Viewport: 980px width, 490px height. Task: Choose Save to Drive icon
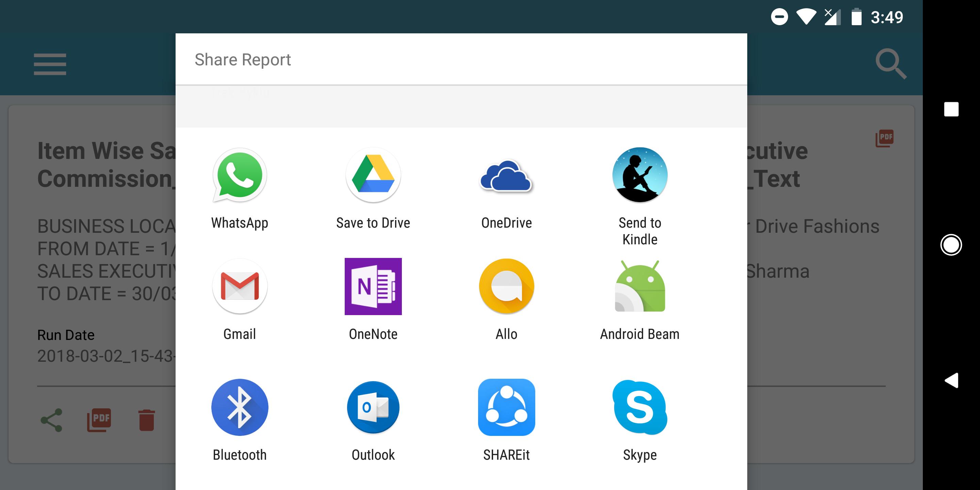click(373, 175)
